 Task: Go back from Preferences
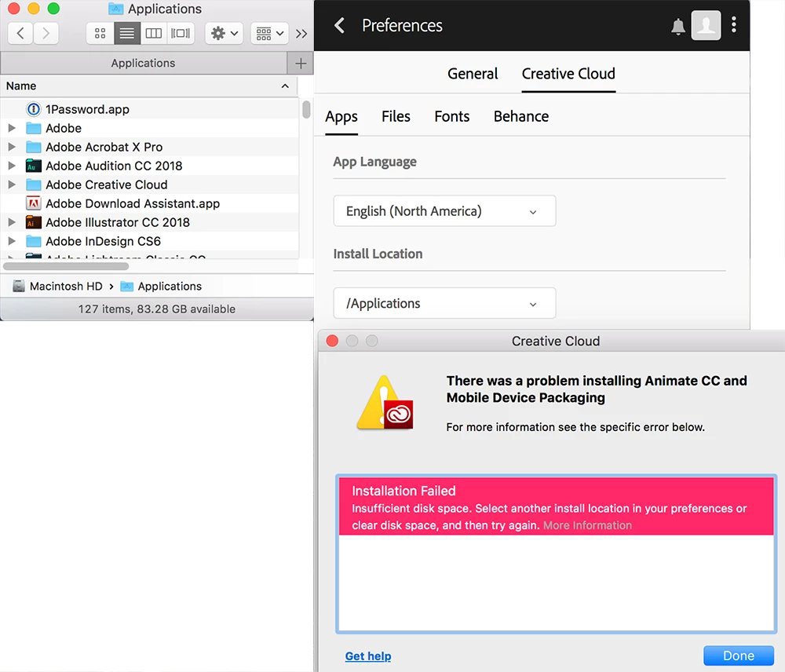tap(339, 26)
